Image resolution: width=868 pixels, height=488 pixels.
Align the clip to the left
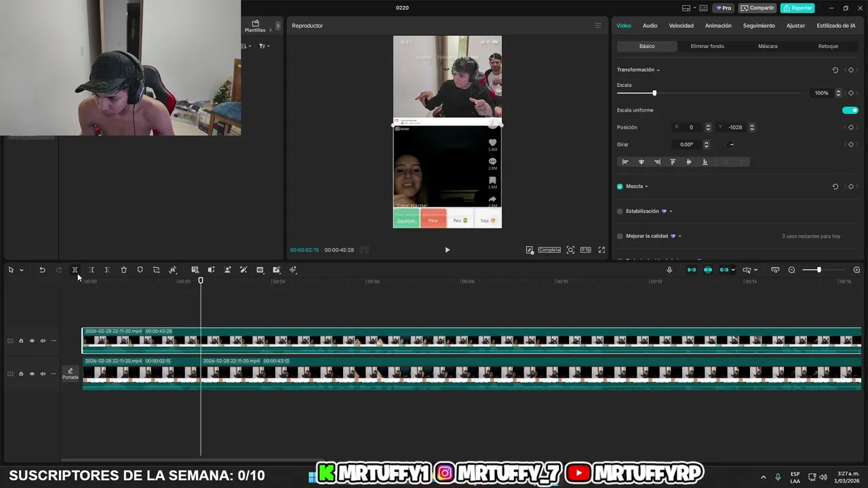[625, 162]
